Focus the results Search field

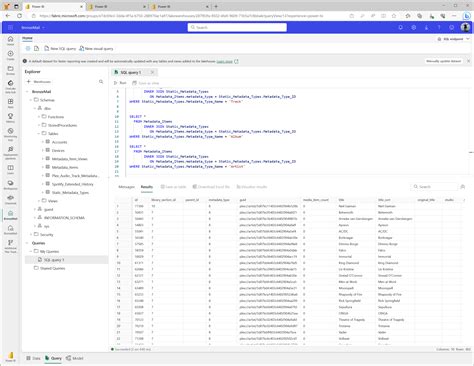434,187
